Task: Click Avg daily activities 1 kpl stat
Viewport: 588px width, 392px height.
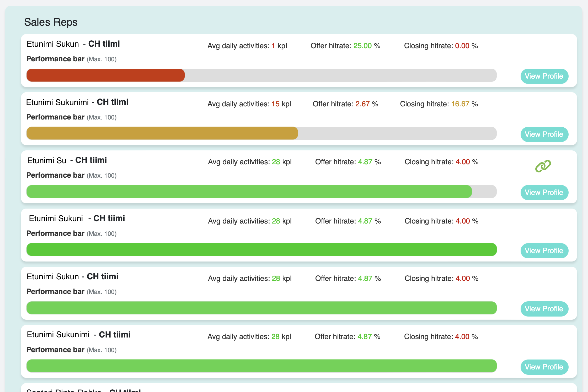Action: tap(247, 46)
